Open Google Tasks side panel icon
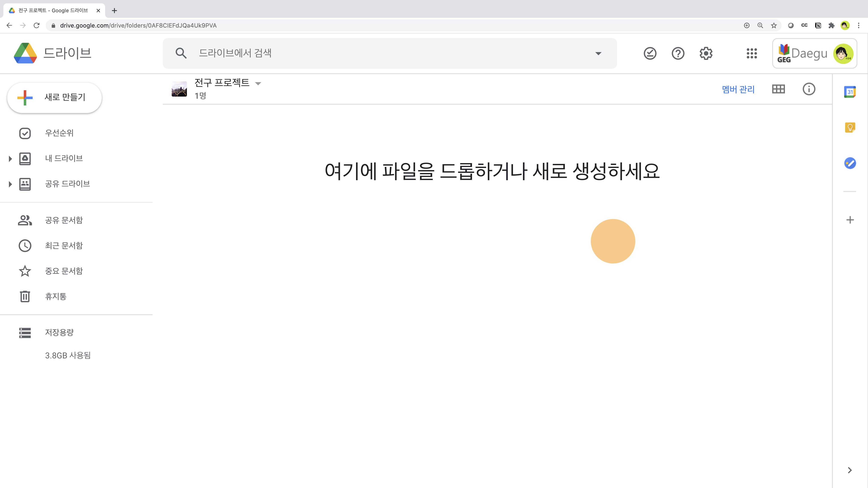 click(850, 163)
